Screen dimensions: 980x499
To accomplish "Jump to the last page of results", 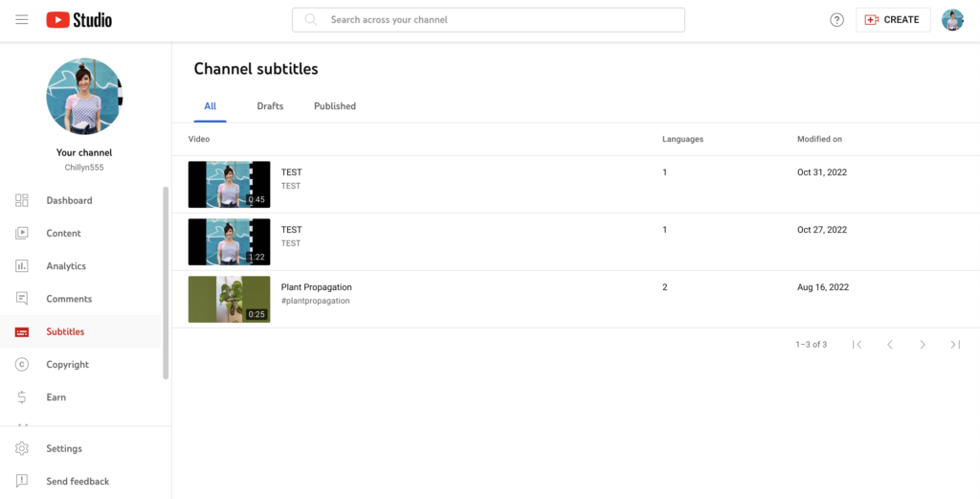I will (955, 345).
